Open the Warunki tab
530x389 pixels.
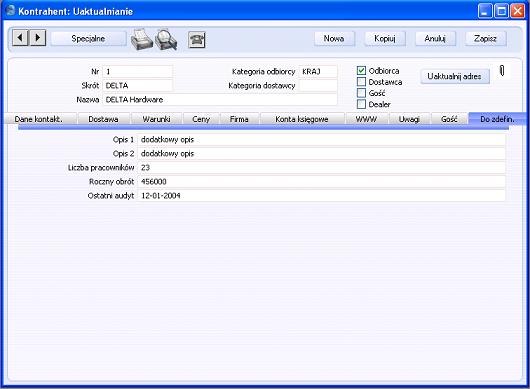(156, 119)
